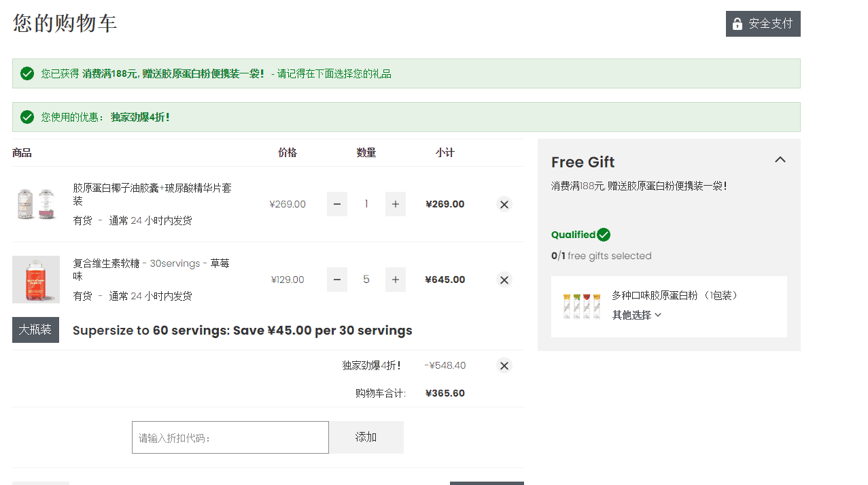Open the 胶原蛋白椰子油胶囊+玻尿酸精华片套装 product link

[x=152, y=194]
